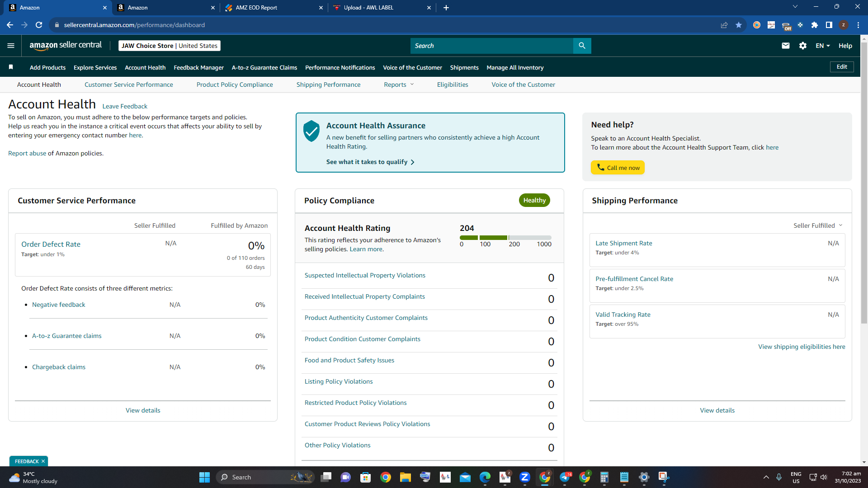Screen dimensions: 868x488
Task: Open the Seller Fulfilled dropdown in Shipping Performance
Action: point(818,225)
